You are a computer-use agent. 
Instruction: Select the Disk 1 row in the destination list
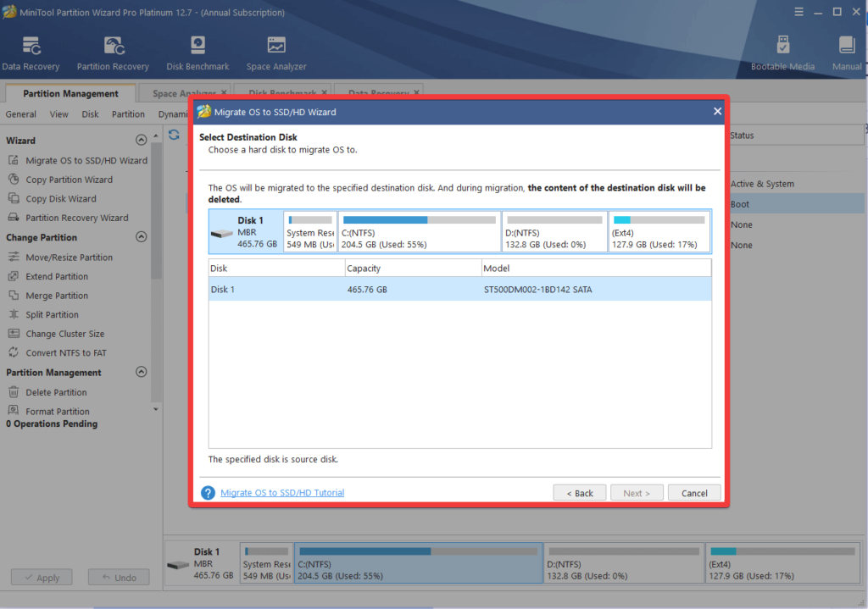(x=460, y=290)
